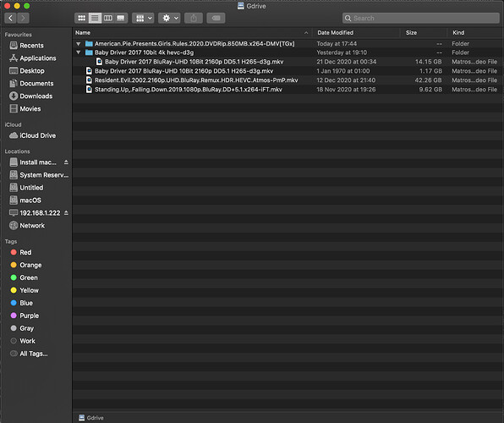Screen dimensions: 504x423
Task: Switch to icon view in toolbar
Action: pyautogui.click(x=82, y=18)
